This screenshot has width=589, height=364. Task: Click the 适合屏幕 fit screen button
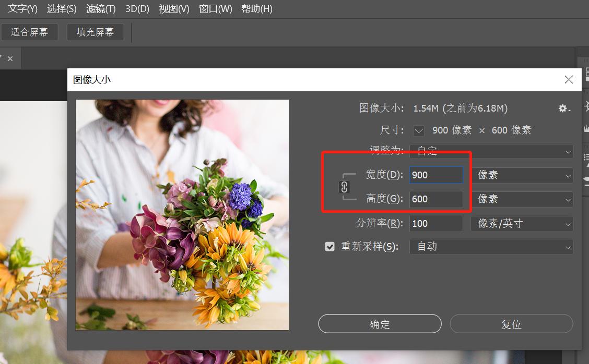[29, 32]
